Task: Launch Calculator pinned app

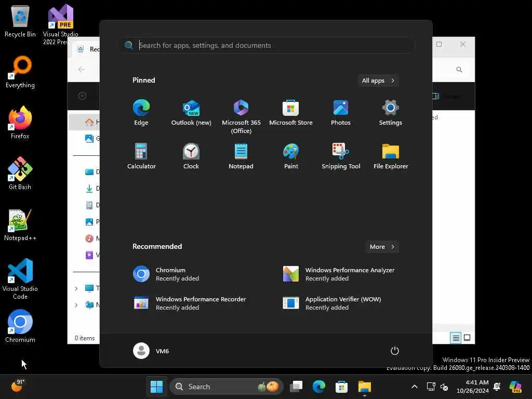Action: (141, 156)
